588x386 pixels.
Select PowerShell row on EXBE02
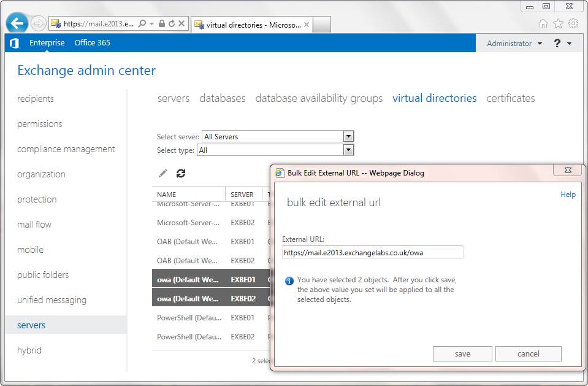[211, 337]
